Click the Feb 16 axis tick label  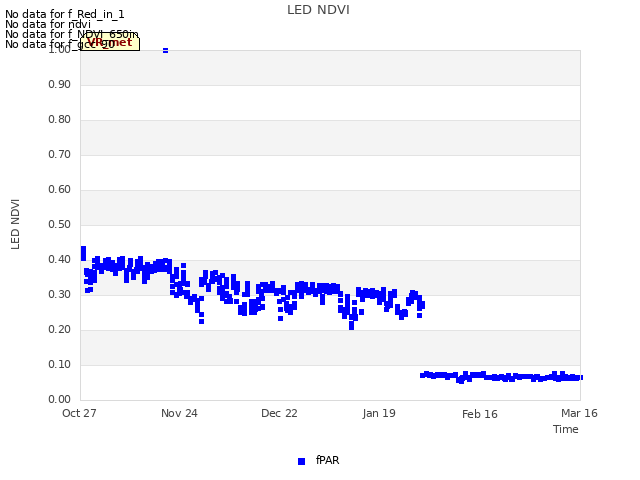click(480, 414)
